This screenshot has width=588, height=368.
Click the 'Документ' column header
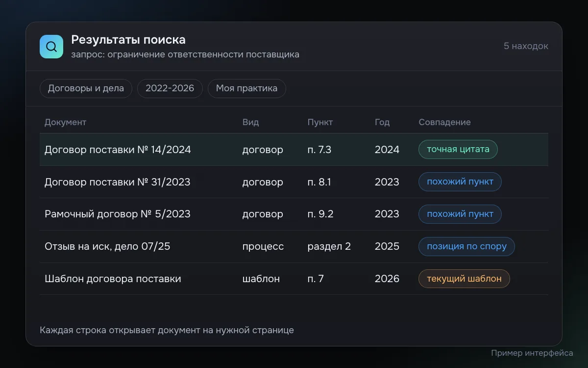pos(65,122)
